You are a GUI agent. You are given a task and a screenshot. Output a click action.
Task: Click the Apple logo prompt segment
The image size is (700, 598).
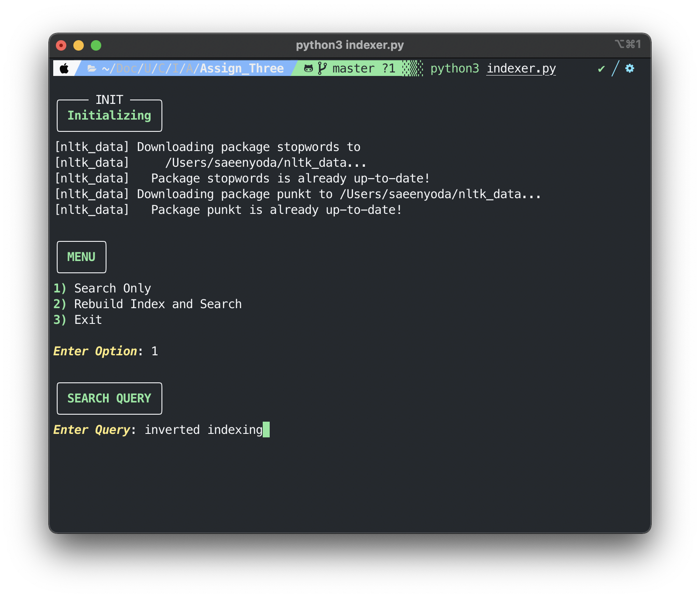(64, 69)
